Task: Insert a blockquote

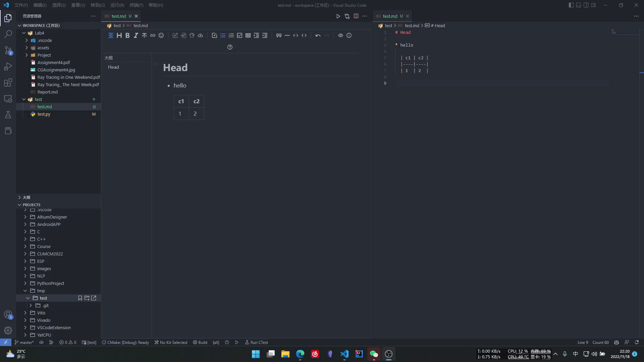Action: (x=279, y=36)
